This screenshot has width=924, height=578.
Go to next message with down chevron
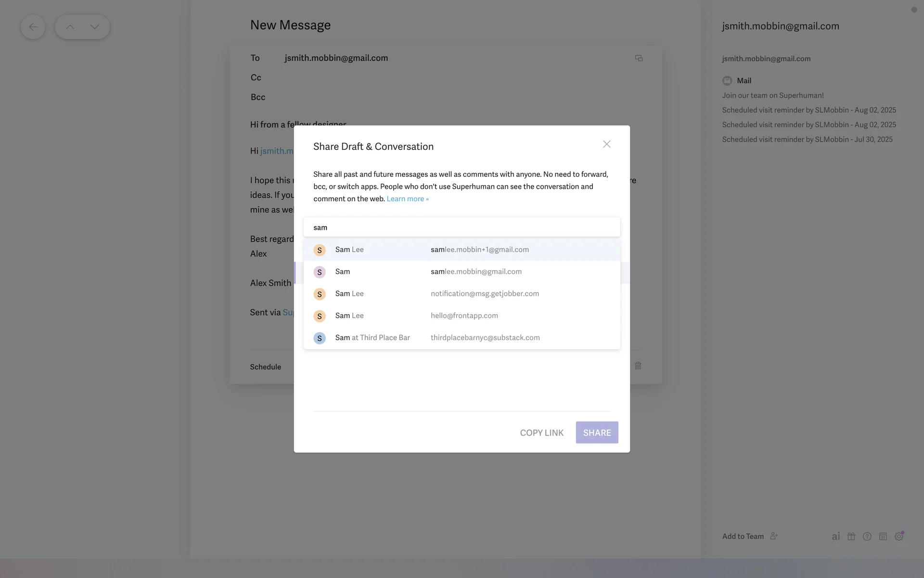95,27
